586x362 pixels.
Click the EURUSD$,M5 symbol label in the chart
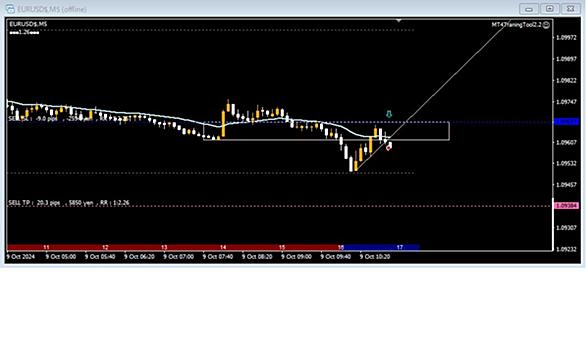coord(28,24)
